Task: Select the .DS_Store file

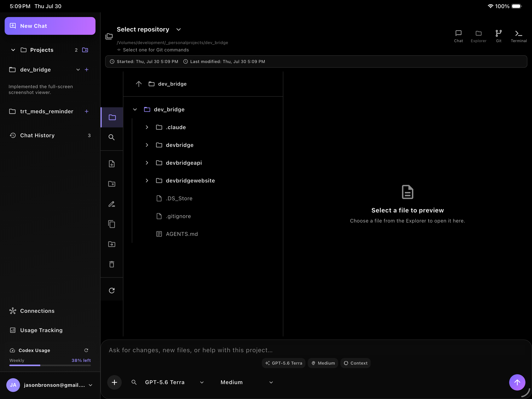Action: click(174, 198)
